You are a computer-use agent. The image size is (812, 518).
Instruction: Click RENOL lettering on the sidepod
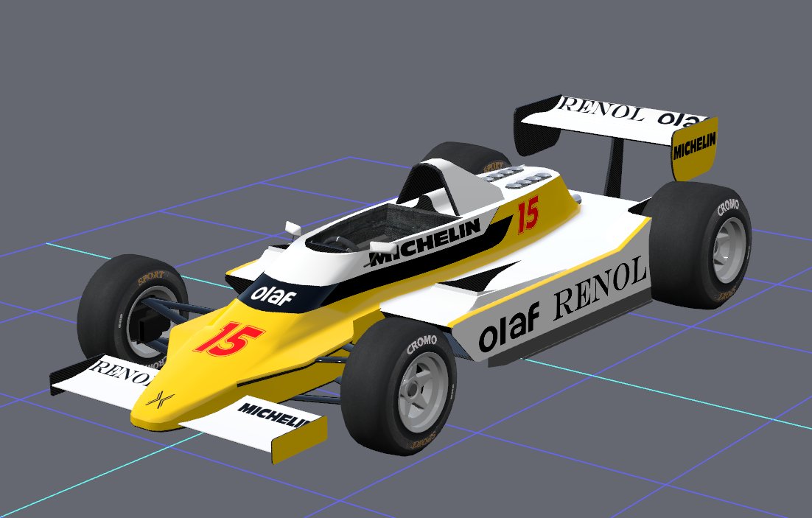(x=601, y=287)
